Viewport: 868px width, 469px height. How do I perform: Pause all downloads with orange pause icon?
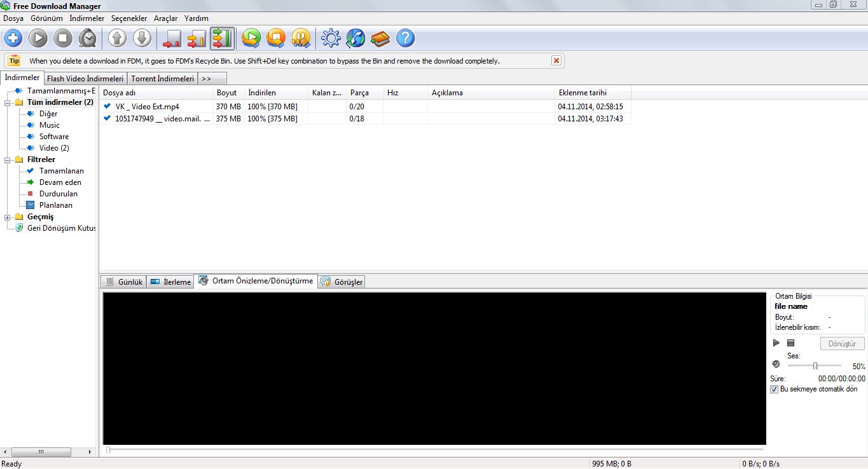301,38
